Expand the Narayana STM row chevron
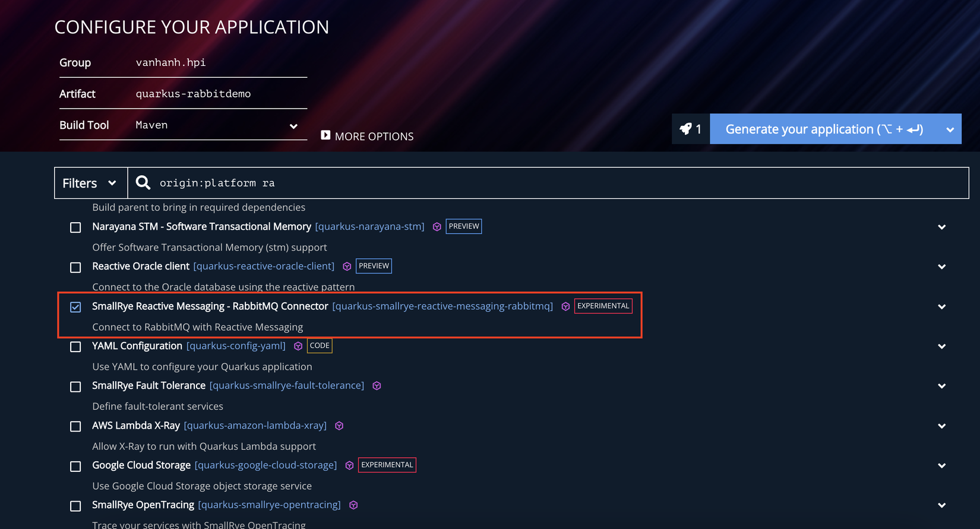 [x=941, y=227]
